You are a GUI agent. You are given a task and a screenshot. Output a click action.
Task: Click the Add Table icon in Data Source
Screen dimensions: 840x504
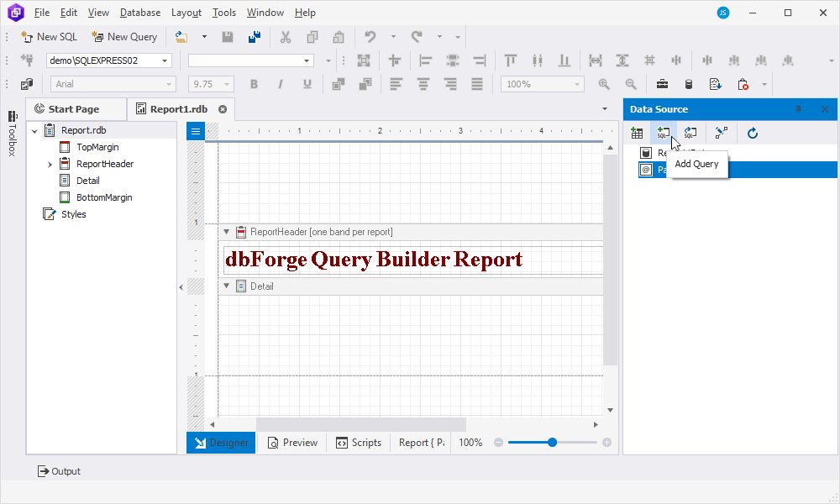637,133
